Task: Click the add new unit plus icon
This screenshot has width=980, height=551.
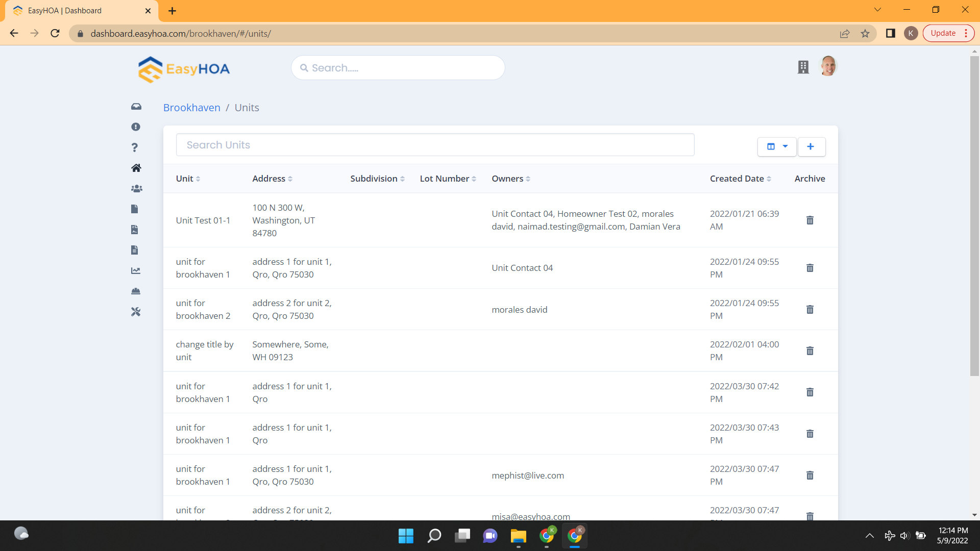Action: (812, 146)
